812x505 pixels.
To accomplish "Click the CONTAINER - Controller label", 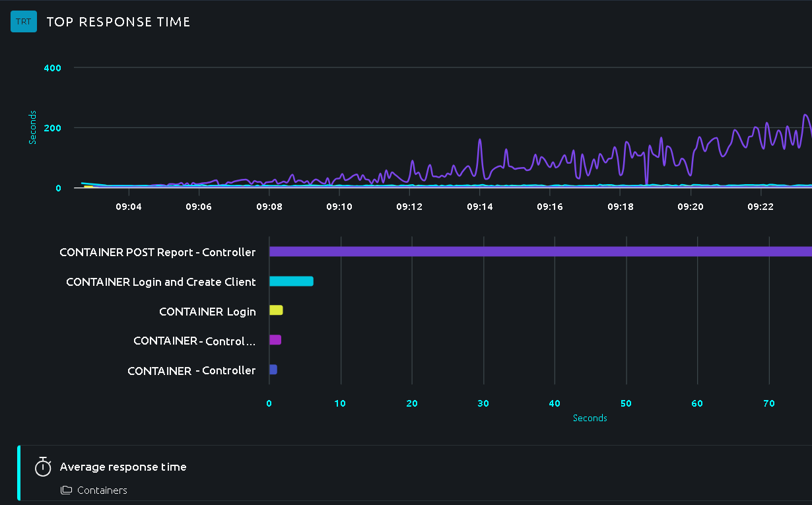I will [x=191, y=371].
